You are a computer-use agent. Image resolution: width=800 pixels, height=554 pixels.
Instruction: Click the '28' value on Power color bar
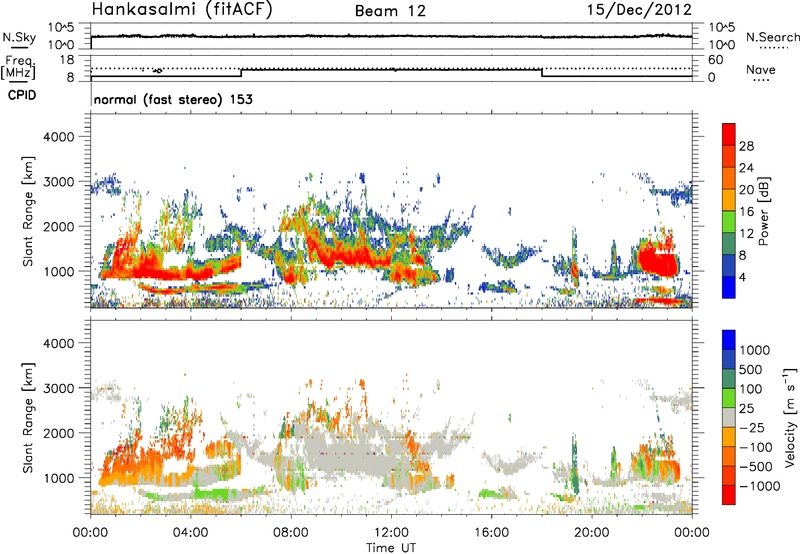pos(746,146)
